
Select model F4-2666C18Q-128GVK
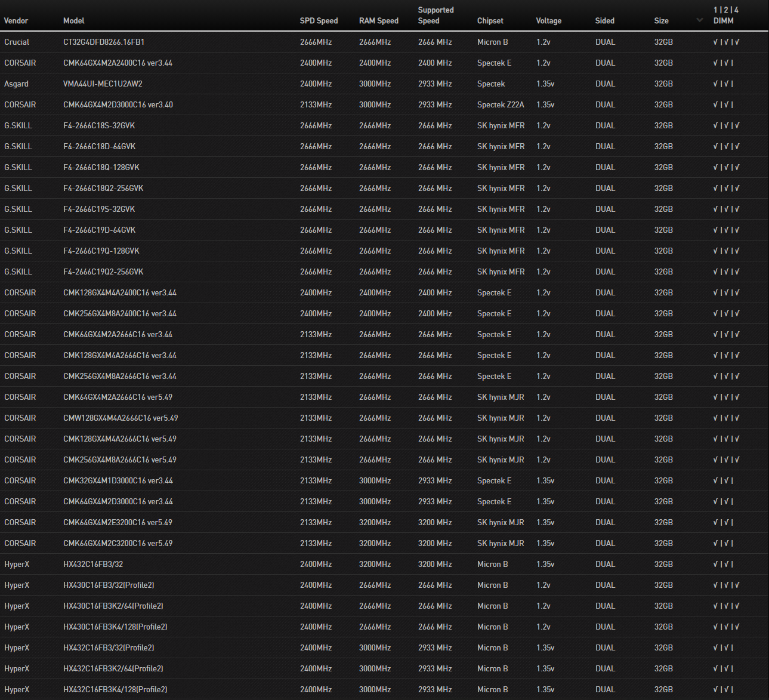click(101, 168)
